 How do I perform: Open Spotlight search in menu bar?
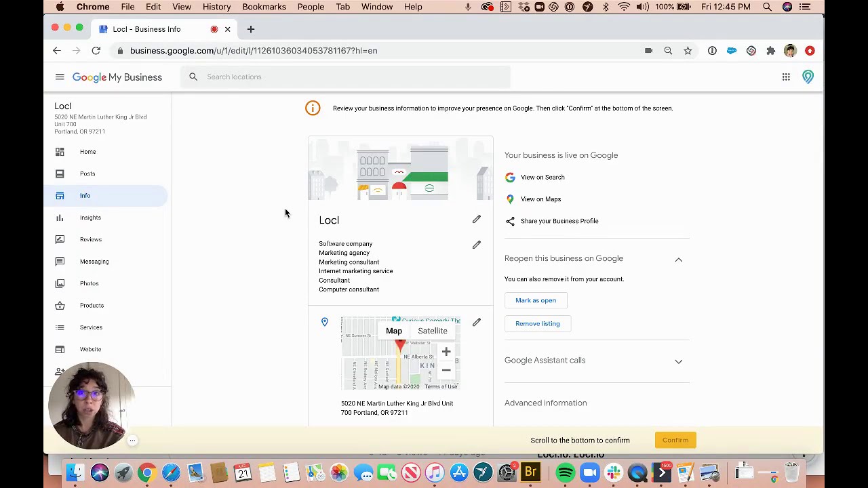[767, 7]
